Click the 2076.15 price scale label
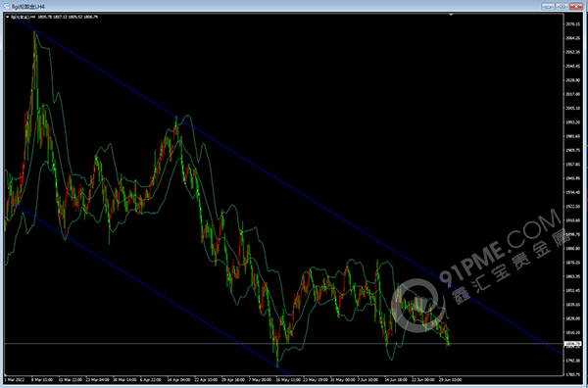Screen dimensions: 588x388 pyautogui.click(x=571, y=24)
